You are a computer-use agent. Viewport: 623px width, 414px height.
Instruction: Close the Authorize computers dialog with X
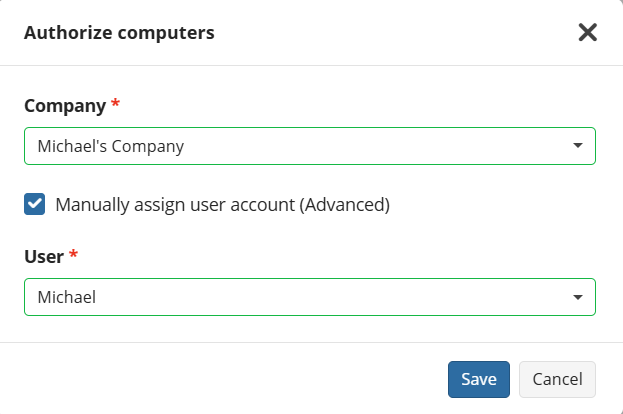[588, 32]
